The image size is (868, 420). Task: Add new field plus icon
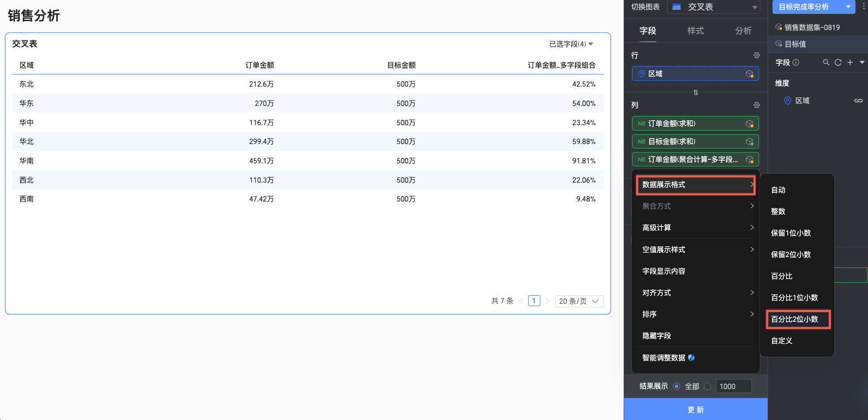[x=850, y=62]
